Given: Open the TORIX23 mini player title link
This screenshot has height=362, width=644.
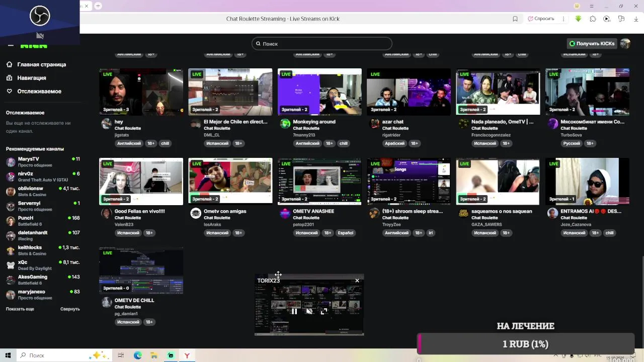Looking at the screenshot, I should coord(268,281).
